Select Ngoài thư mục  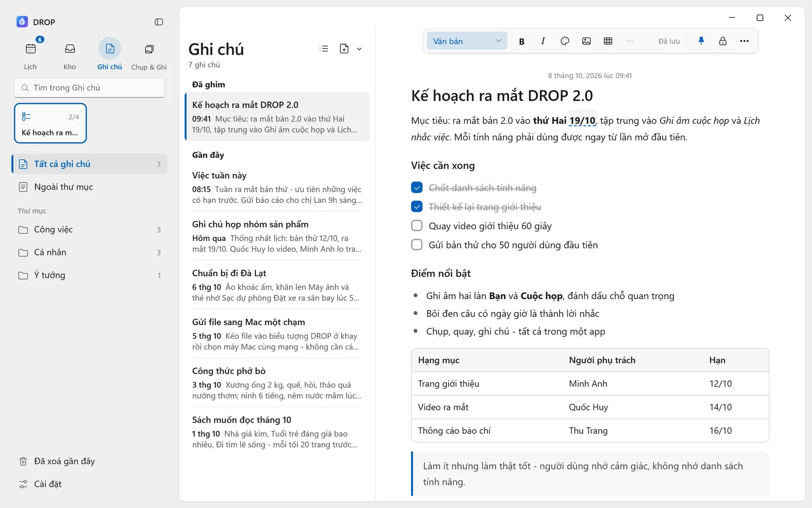coord(89,187)
